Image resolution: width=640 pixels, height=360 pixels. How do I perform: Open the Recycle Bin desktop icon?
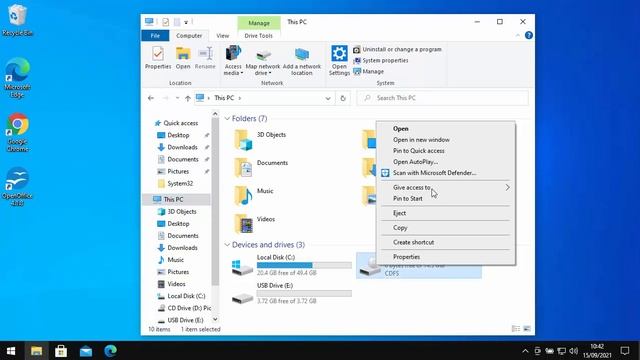(17, 20)
